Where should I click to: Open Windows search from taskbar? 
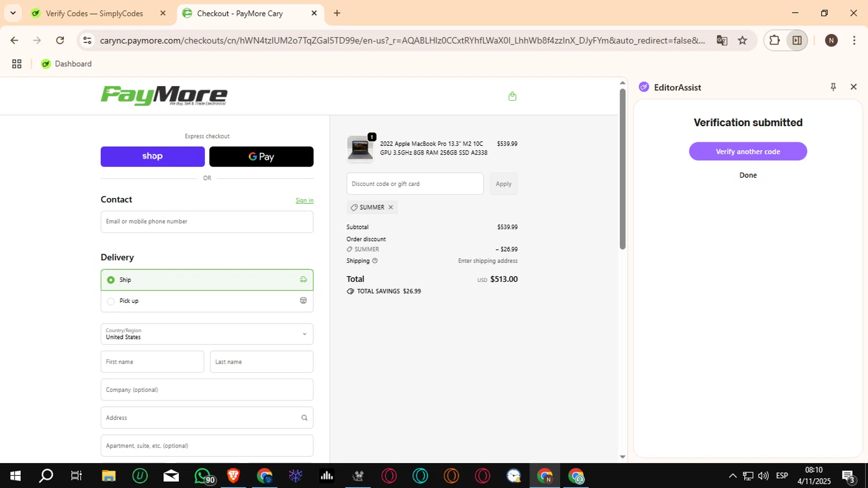tap(46, 476)
